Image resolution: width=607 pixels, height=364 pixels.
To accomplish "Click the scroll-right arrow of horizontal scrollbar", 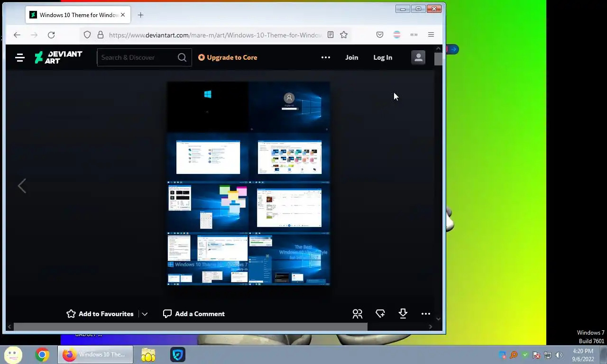I will point(431,327).
